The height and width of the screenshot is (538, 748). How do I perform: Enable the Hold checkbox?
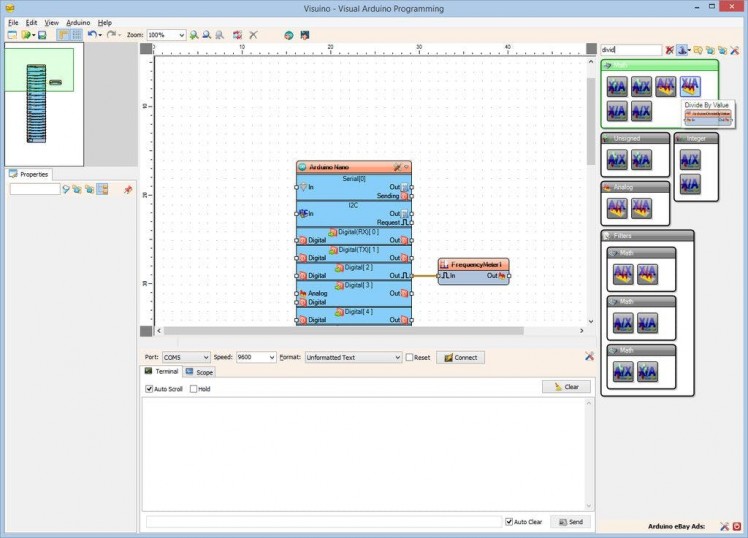click(194, 389)
